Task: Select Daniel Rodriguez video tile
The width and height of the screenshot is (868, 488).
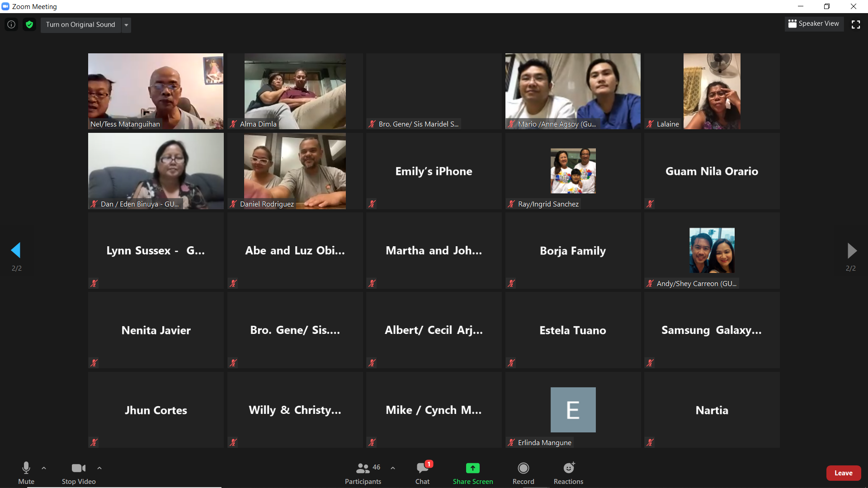Action: [x=295, y=171]
